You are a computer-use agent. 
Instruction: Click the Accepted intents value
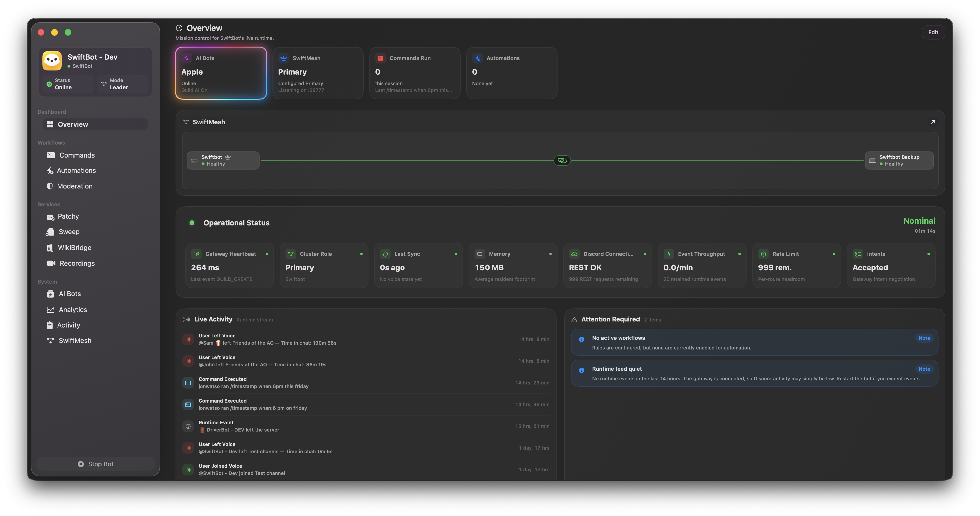click(x=870, y=268)
